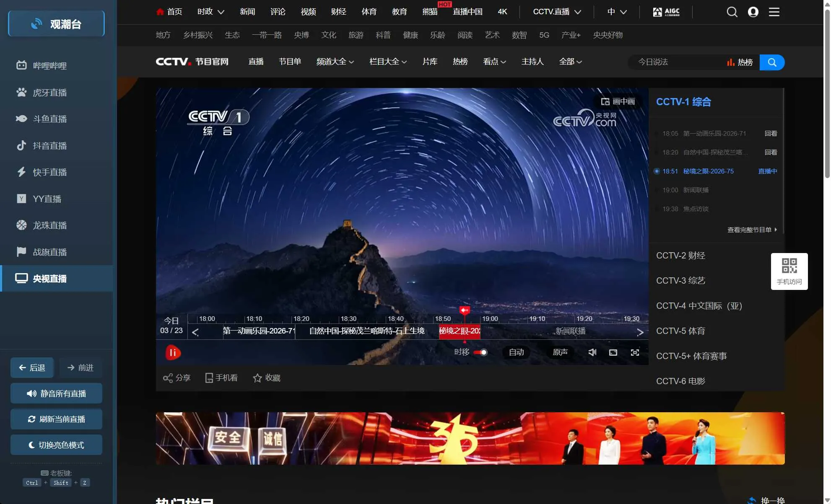Open 查看完整节目单 link
This screenshot has height=504, width=831.
tap(751, 230)
